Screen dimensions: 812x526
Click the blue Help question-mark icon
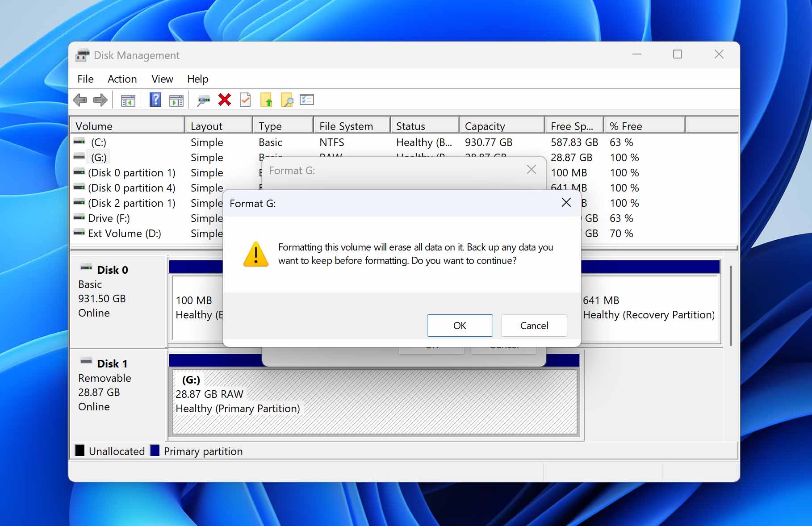click(x=155, y=100)
